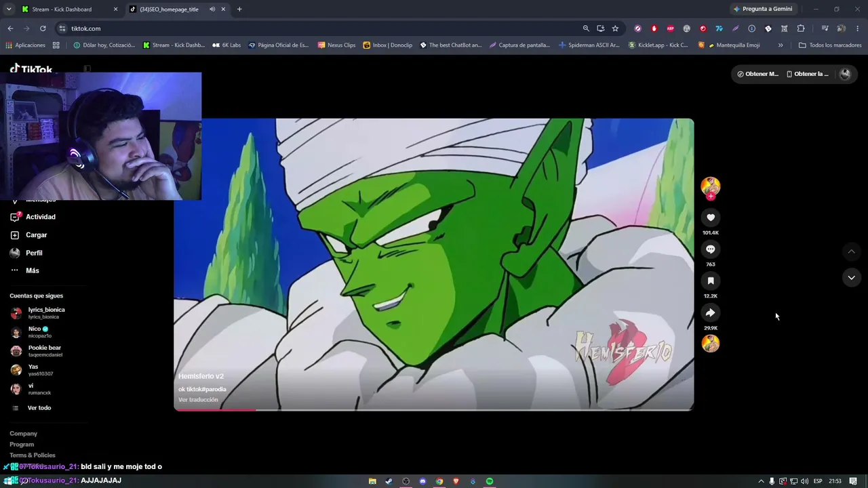Expand Terms & Policies footer section
The image size is (868, 488).
33,455
